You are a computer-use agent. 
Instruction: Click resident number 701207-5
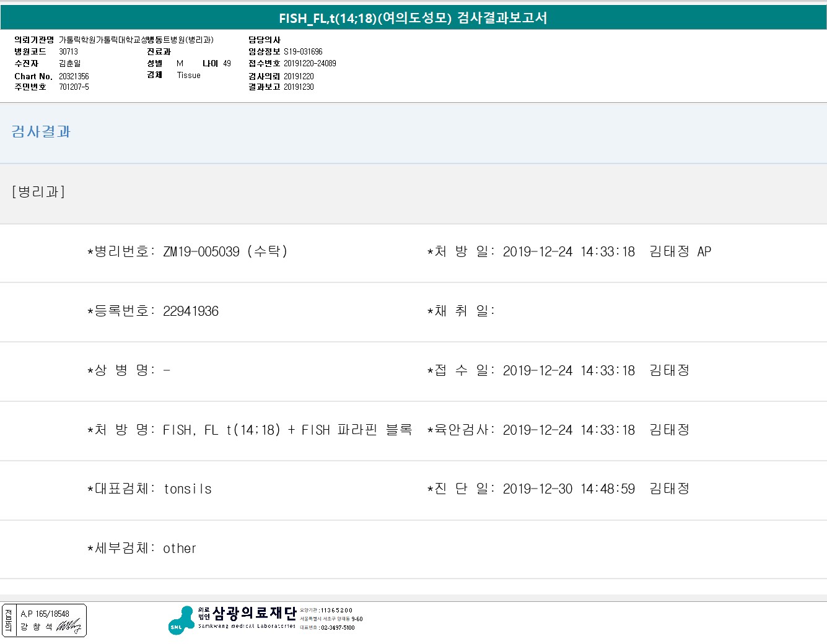point(74,87)
